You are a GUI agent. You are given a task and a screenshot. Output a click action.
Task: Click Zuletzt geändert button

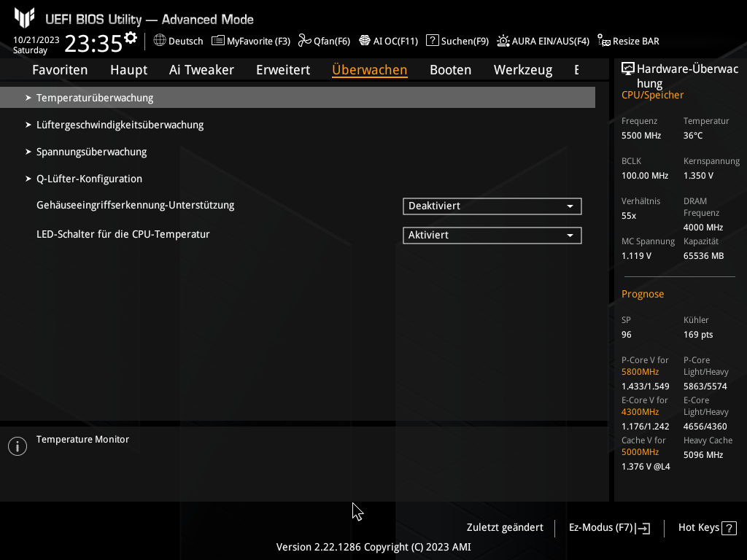[505, 528]
